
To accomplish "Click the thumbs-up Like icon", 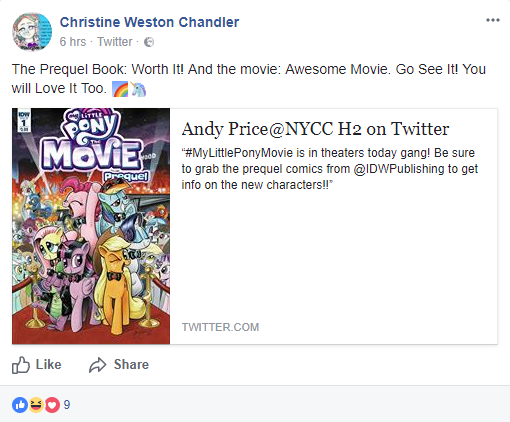I will [21, 365].
